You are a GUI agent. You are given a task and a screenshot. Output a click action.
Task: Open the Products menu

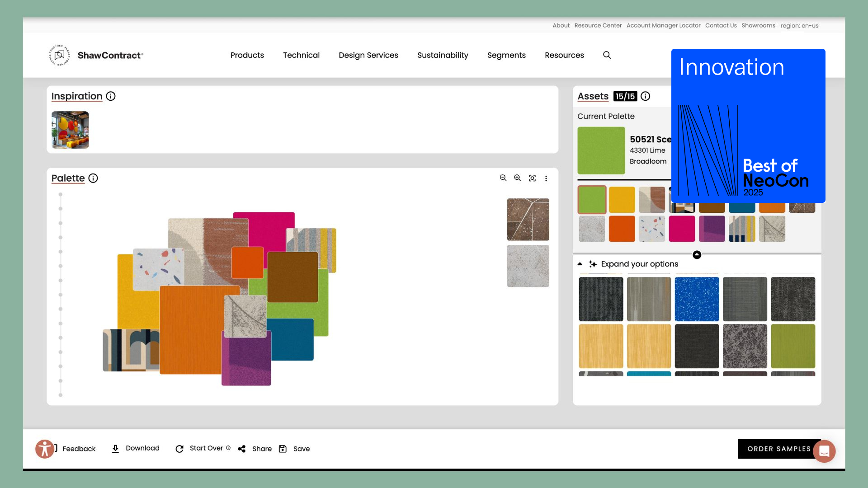(x=247, y=55)
